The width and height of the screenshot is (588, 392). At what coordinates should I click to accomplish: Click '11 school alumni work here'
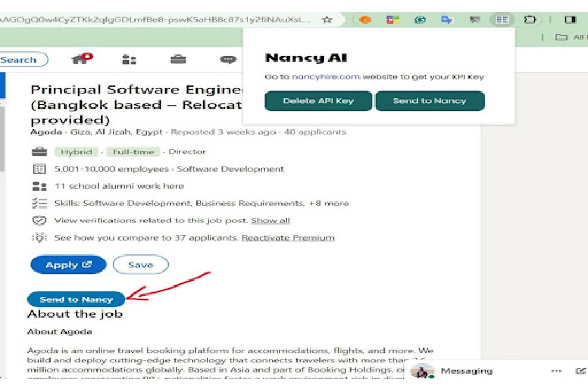click(119, 186)
